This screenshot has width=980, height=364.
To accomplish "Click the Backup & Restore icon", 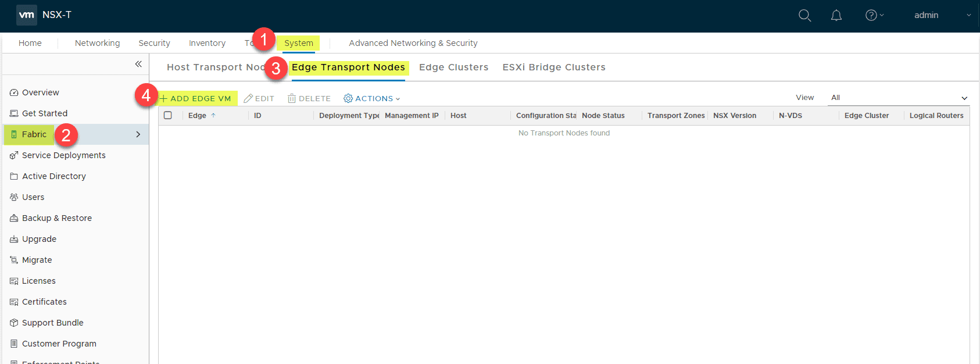I will click(x=14, y=218).
